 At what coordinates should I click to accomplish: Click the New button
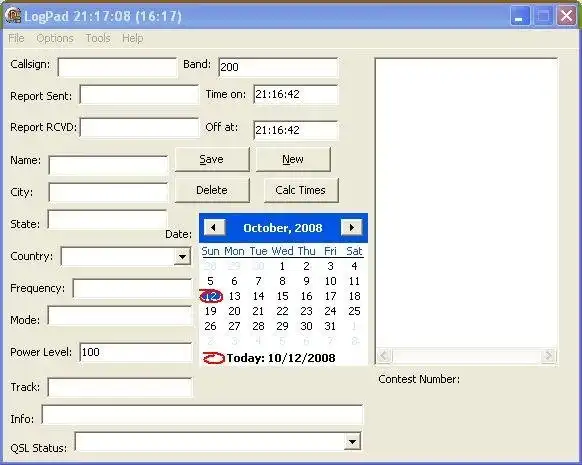(293, 159)
